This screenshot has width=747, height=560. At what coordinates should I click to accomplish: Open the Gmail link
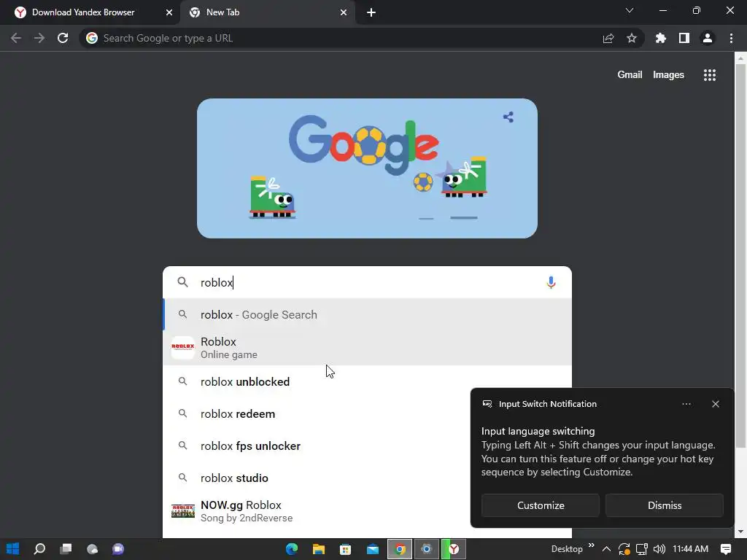click(630, 75)
